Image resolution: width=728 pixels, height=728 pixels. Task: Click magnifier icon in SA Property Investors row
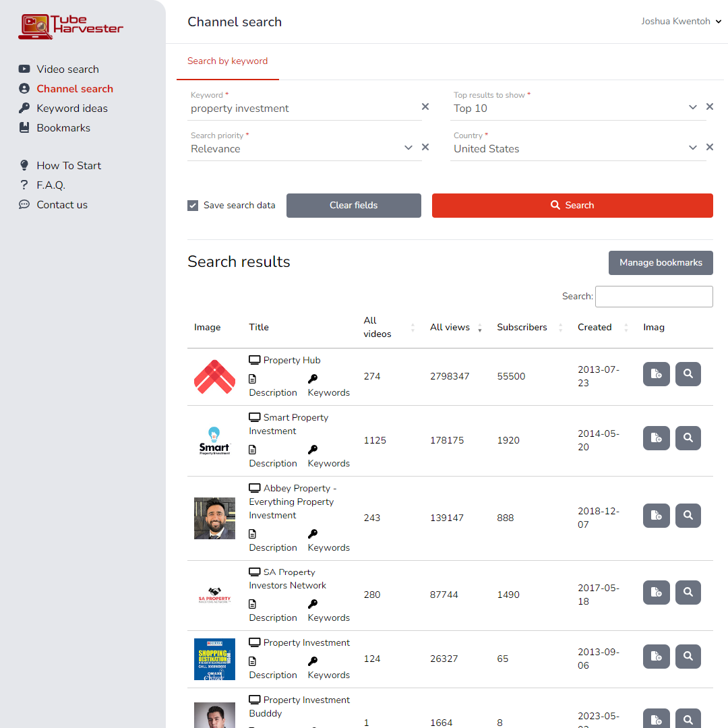tap(688, 593)
